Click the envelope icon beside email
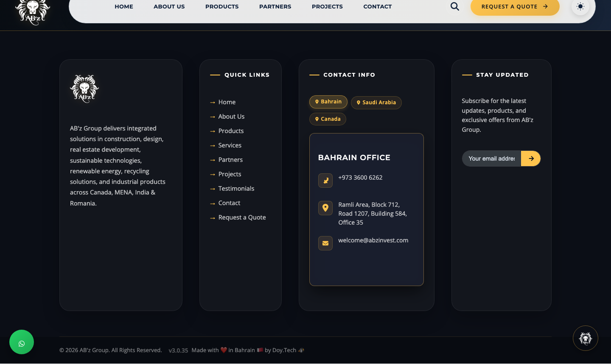Image resolution: width=611 pixels, height=364 pixels. (325, 243)
